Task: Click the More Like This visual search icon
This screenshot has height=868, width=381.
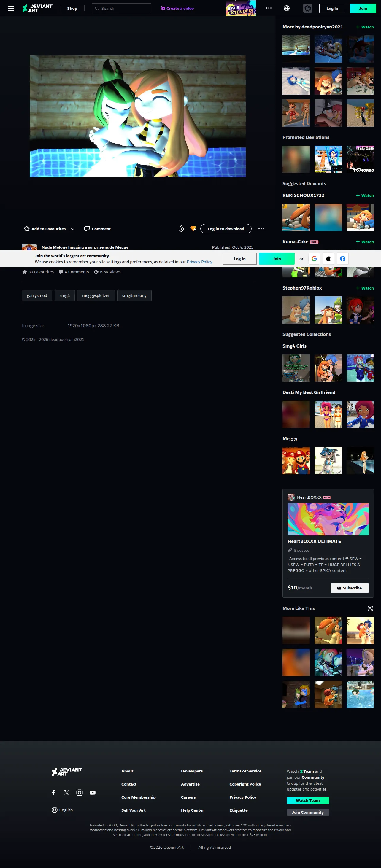Action: tap(370, 608)
